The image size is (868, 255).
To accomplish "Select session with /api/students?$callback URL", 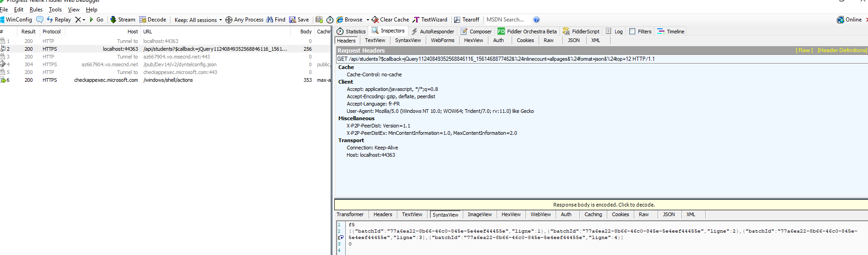I will 165,49.
